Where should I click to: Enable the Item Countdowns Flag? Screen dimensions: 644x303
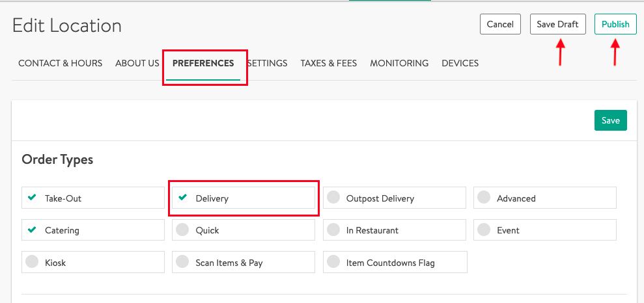click(333, 262)
